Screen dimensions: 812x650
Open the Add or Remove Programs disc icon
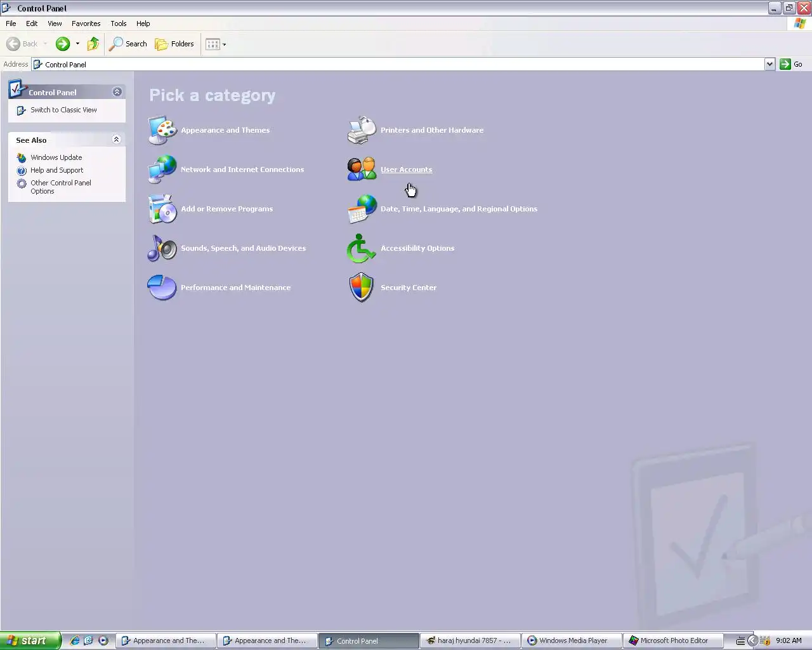[162, 209]
